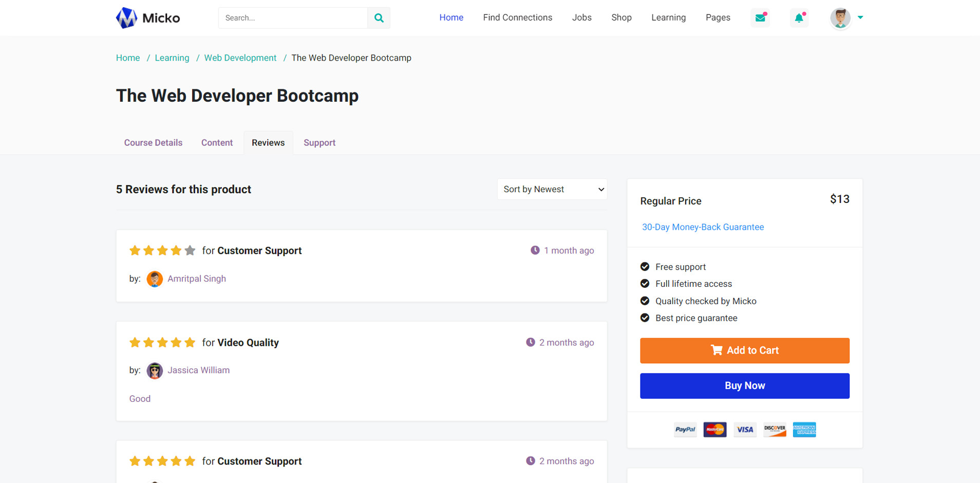Image resolution: width=980 pixels, height=483 pixels.
Task: Switch to the Course Details tab
Action: 153,143
